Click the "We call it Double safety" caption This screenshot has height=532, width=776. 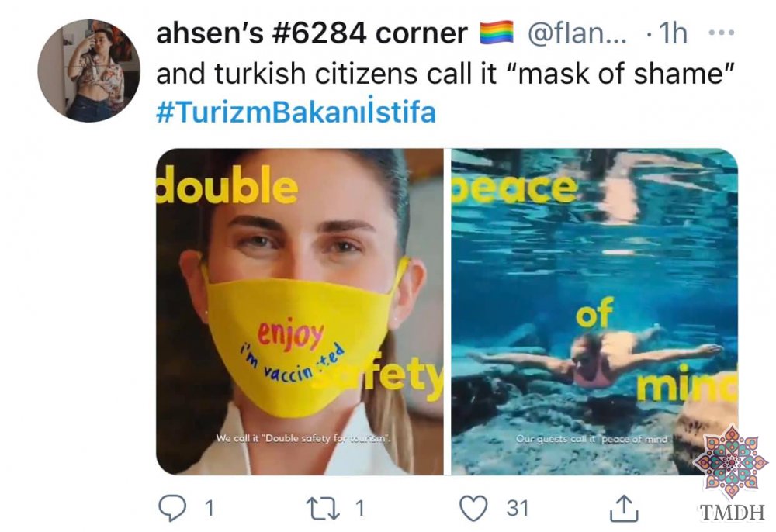tap(303, 438)
